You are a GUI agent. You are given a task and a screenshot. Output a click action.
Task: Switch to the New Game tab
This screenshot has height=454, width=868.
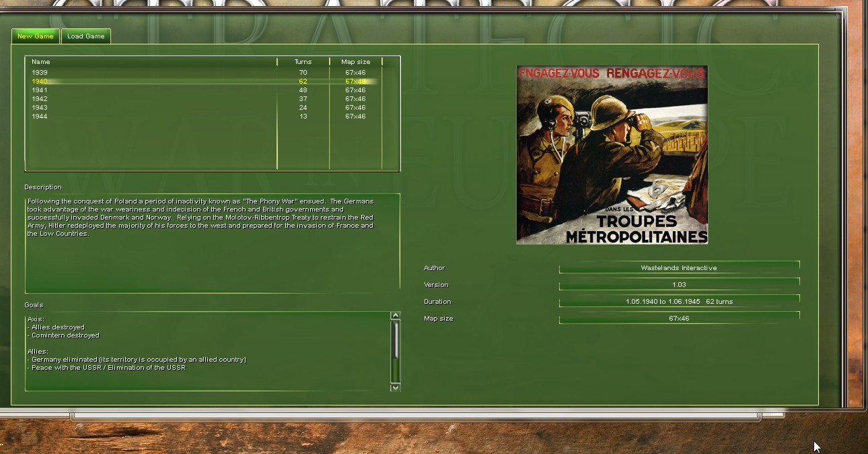coord(36,36)
